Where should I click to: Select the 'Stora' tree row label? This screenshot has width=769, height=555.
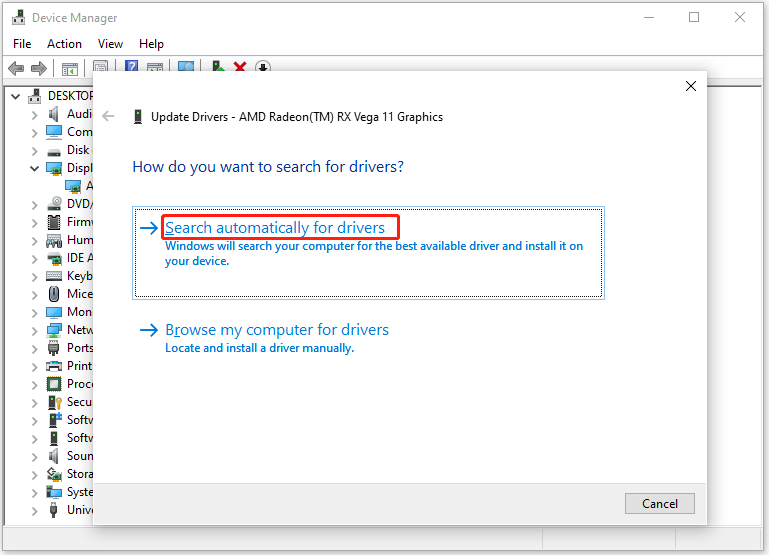pyautogui.click(x=79, y=474)
